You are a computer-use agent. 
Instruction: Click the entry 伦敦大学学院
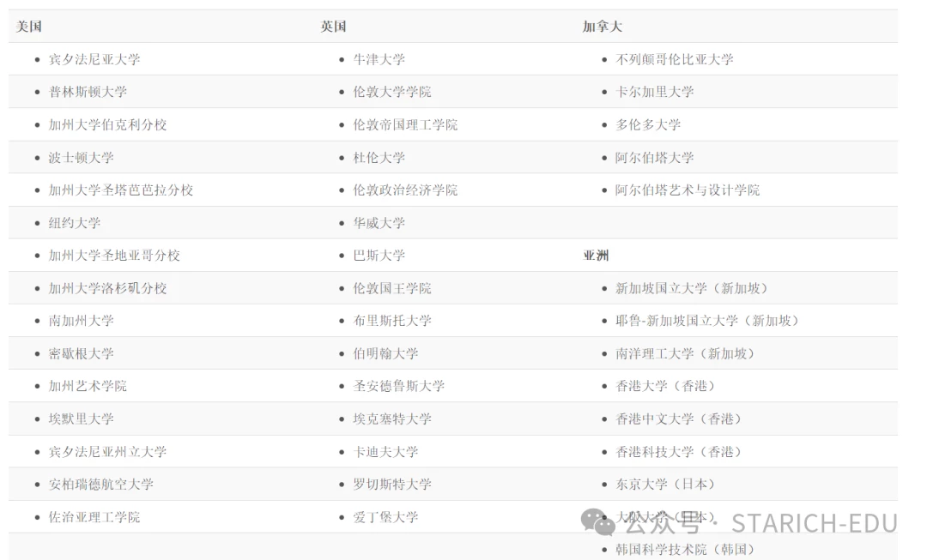coord(392,92)
